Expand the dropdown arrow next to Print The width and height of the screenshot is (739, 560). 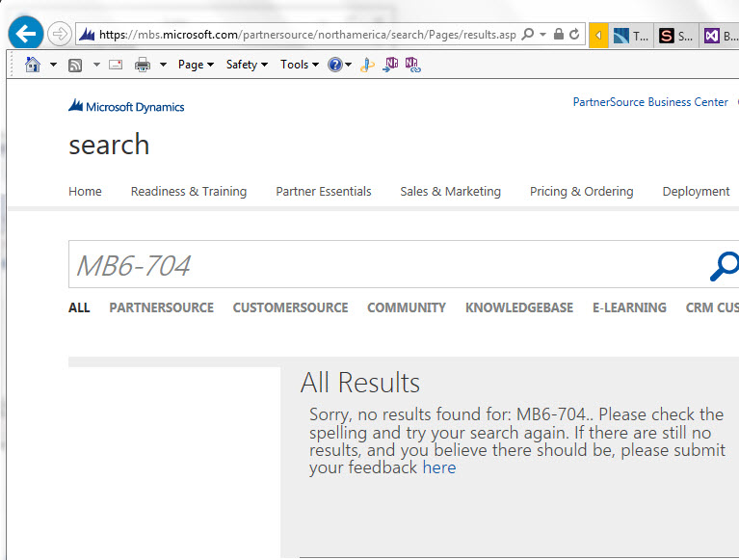click(163, 65)
